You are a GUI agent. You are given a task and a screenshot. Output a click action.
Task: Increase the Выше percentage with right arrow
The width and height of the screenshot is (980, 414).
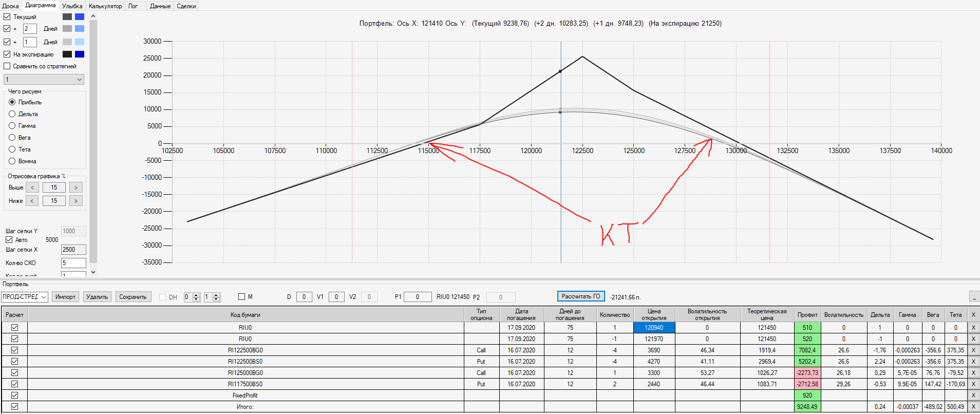pos(76,187)
